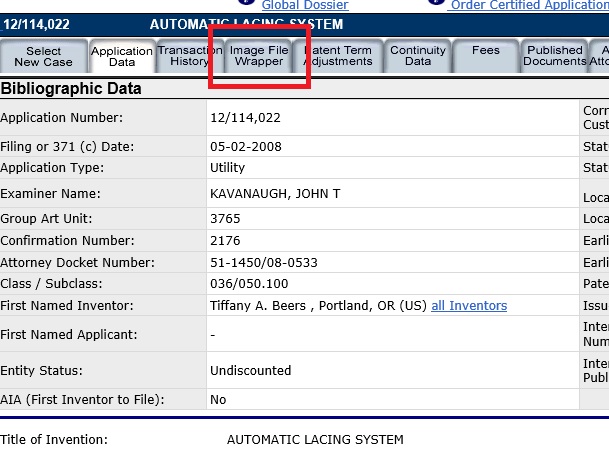Select filing date 05-02-2008
This screenshot has height=459, width=609.
point(245,147)
